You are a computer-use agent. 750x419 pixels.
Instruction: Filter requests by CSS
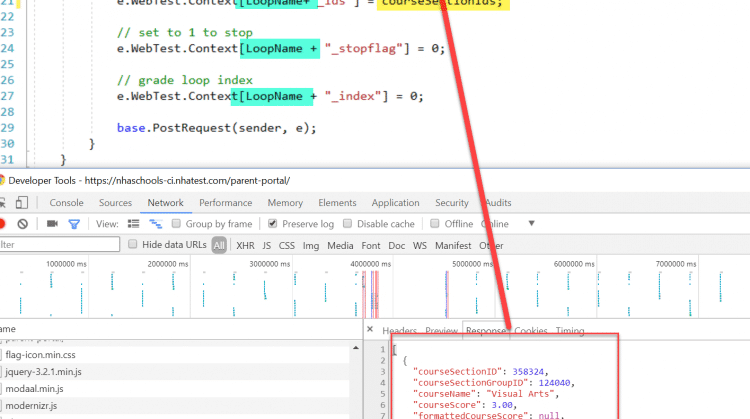pyautogui.click(x=287, y=245)
